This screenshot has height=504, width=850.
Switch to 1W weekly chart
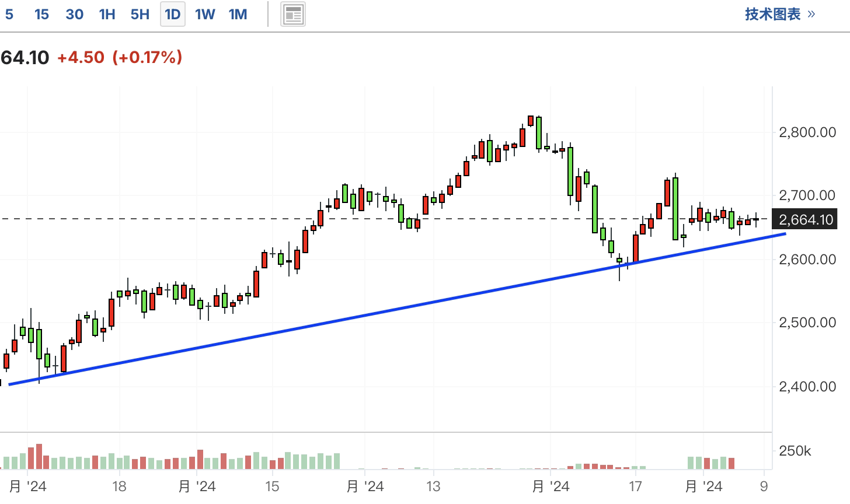pyautogui.click(x=205, y=15)
